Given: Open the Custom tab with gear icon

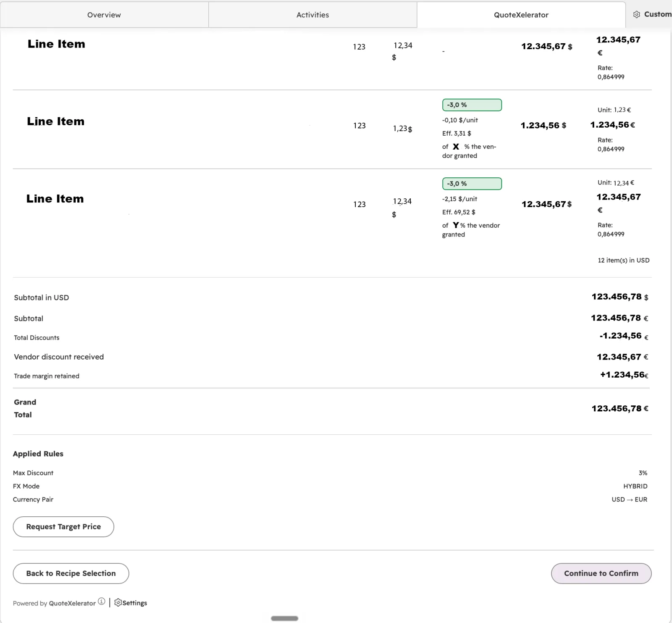Looking at the screenshot, I should 652,14.
